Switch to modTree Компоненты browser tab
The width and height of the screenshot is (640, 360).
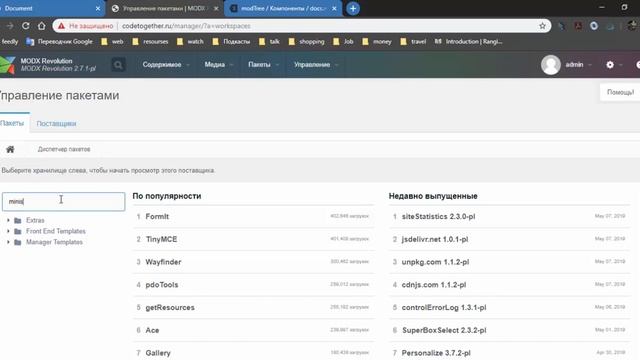click(x=282, y=9)
